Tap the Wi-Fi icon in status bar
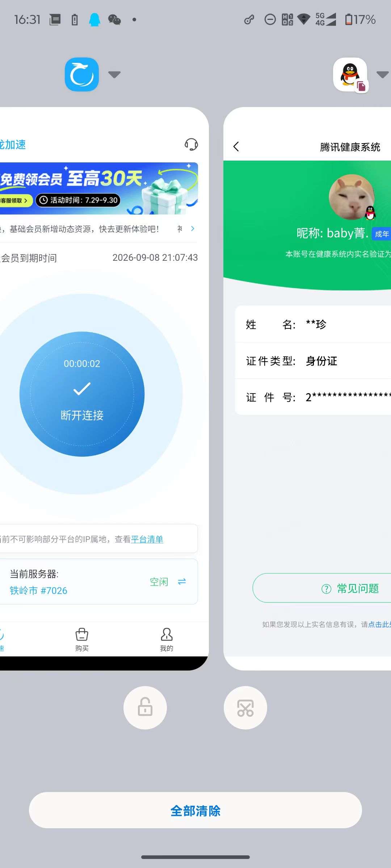 [x=304, y=20]
